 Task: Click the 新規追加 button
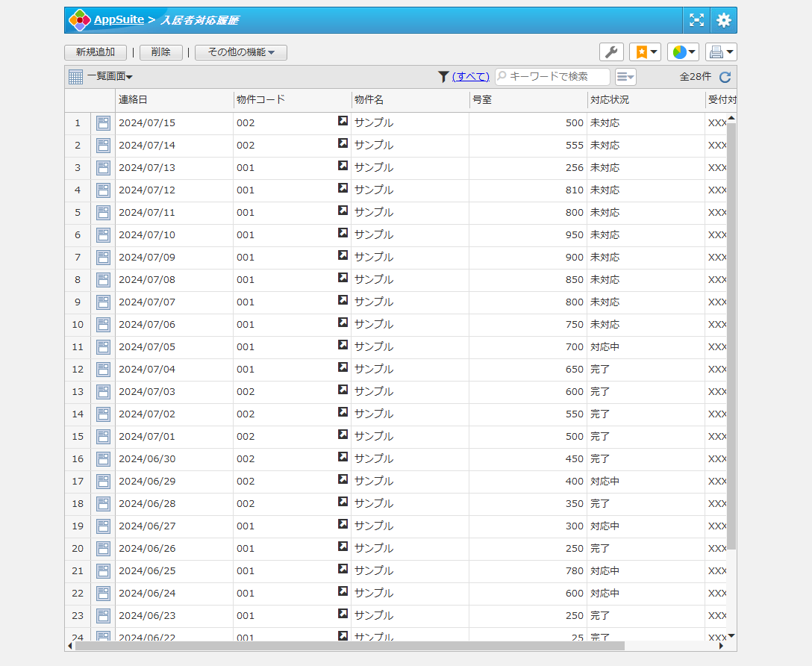point(96,52)
